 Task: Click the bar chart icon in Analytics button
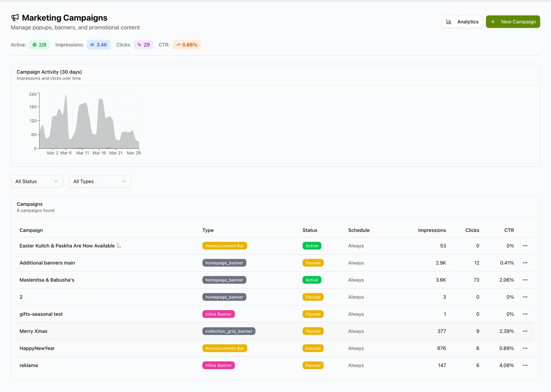449,21
